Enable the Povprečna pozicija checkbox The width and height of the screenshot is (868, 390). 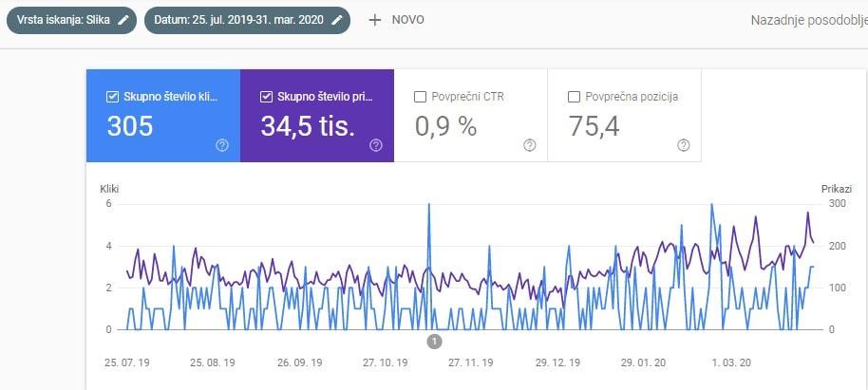tap(574, 97)
